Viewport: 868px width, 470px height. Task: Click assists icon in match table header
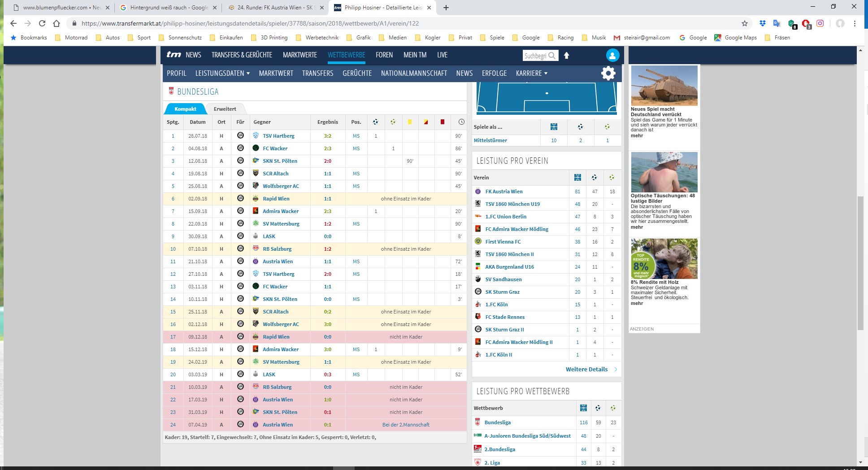click(393, 122)
